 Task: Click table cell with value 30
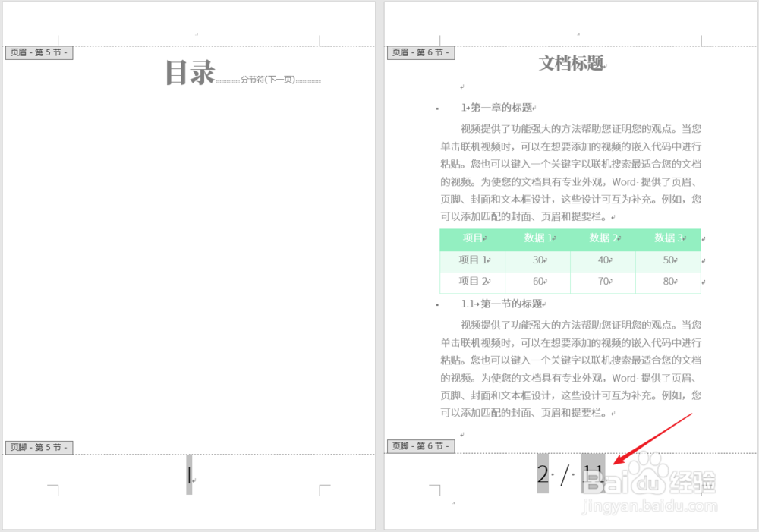pos(538,261)
